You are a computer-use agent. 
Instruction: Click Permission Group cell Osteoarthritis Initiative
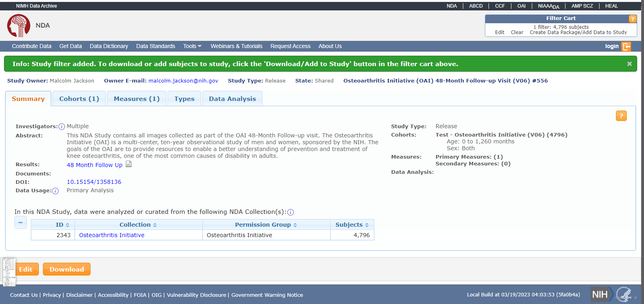click(x=266, y=235)
